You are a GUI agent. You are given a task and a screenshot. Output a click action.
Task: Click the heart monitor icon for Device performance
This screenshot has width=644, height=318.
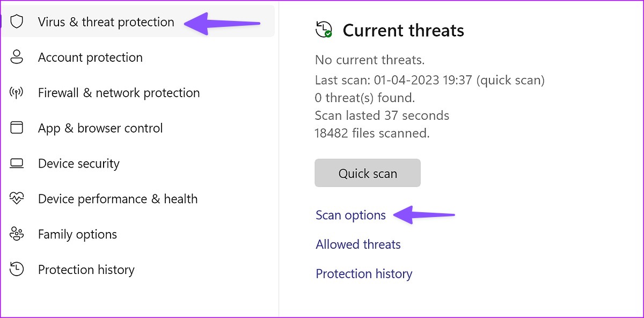(x=17, y=199)
